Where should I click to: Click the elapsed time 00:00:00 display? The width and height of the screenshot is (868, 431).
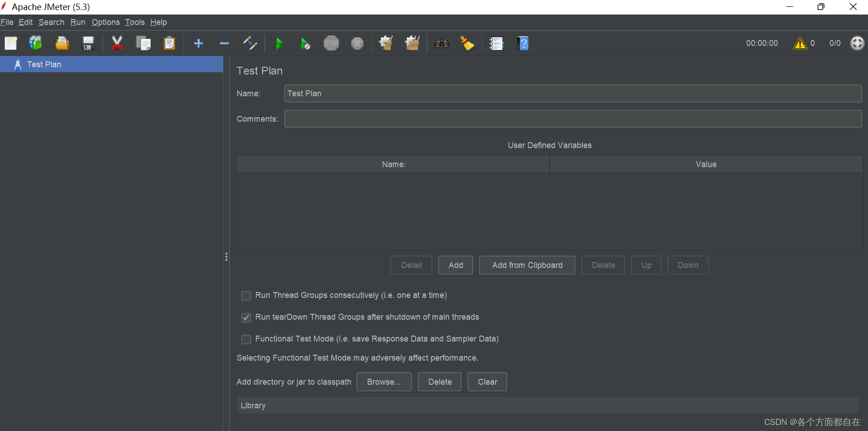[762, 43]
